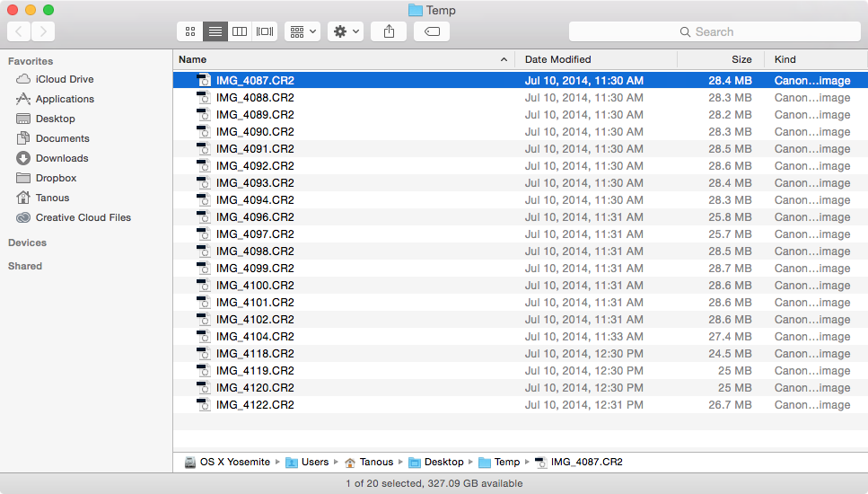This screenshot has height=494, width=868.
Task: Select file icon of IMG_4092.CR2
Action: point(204,165)
